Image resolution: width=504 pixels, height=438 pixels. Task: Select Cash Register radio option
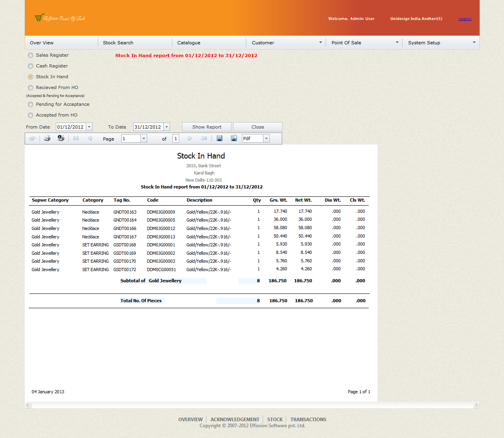point(31,66)
